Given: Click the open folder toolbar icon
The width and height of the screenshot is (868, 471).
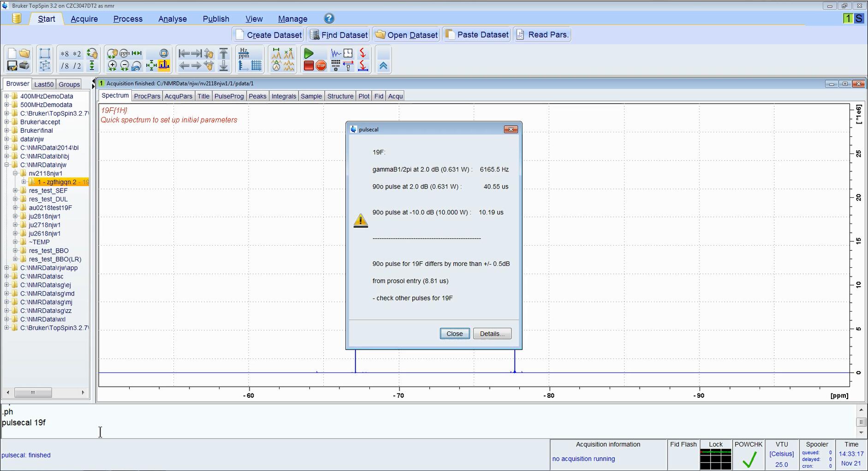Looking at the screenshot, I should [24, 53].
